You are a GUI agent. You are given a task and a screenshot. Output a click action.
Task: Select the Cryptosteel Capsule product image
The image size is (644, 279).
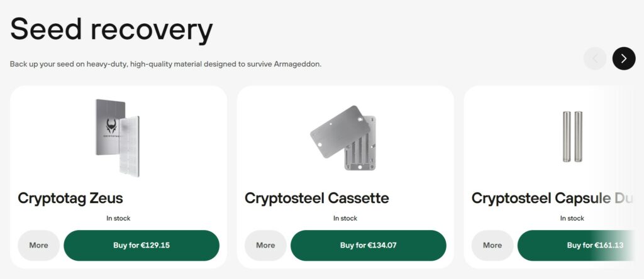572,136
